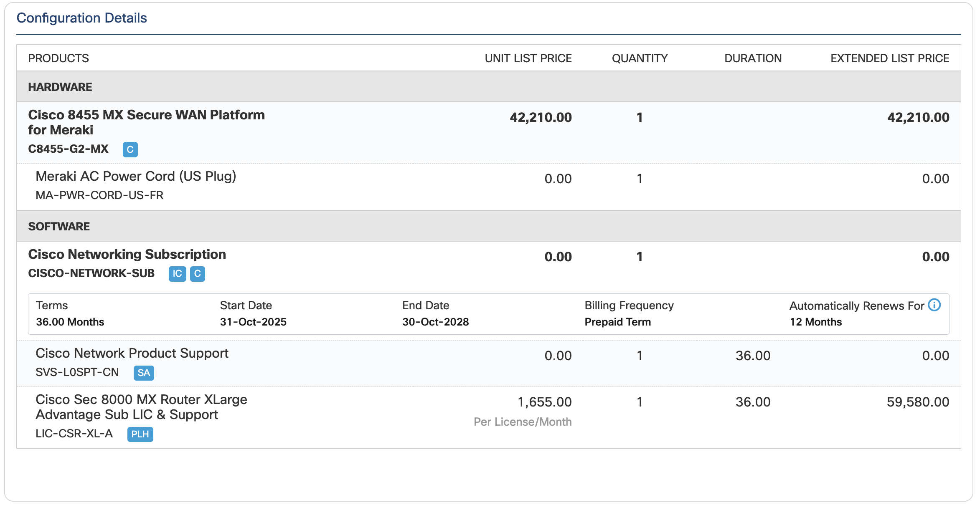Screen dimensions: 980x510
Task: Click the SA badge next to SVS-L0SPT-CN
Action: (x=144, y=373)
